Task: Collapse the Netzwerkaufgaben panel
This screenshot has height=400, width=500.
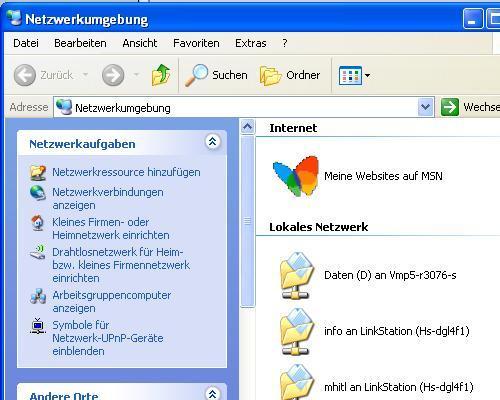Action: tap(212, 142)
